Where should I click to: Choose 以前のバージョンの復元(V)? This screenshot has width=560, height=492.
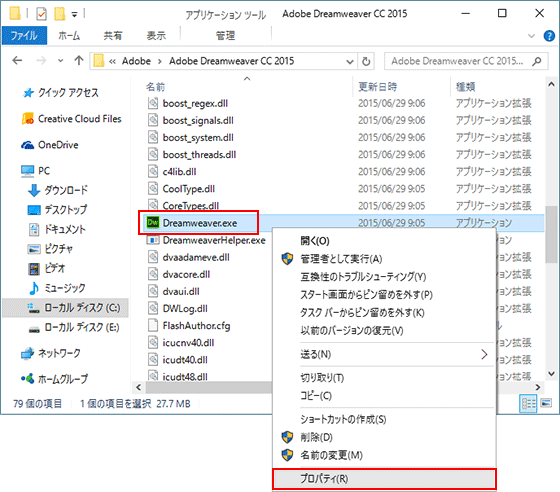(x=384, y=331)
